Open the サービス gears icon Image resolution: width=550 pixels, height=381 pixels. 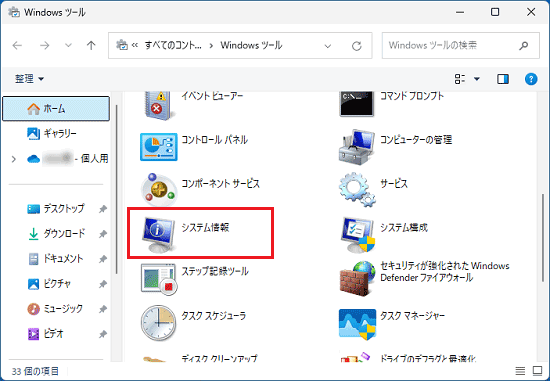pos(357,190)
